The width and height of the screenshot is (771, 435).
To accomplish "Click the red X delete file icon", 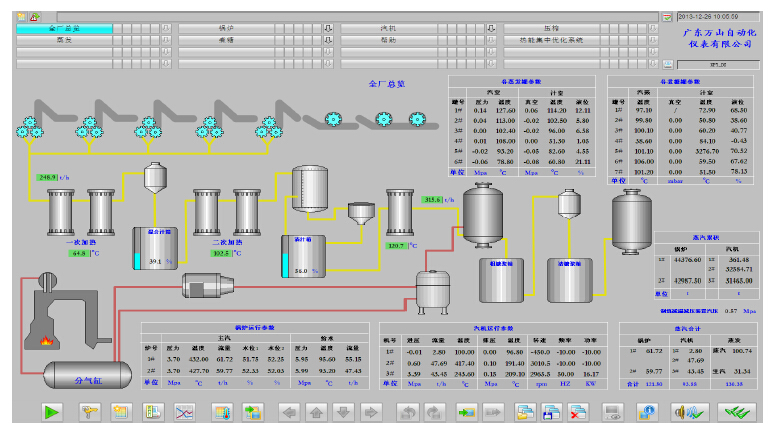I will [x=578, y=410].
